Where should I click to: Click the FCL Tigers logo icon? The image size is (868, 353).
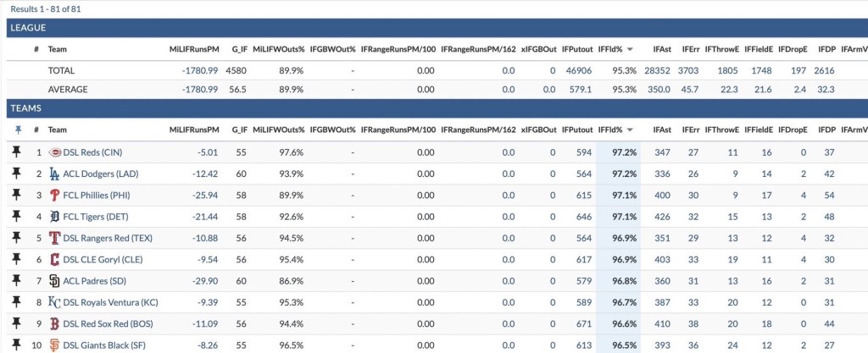[55, 216]
